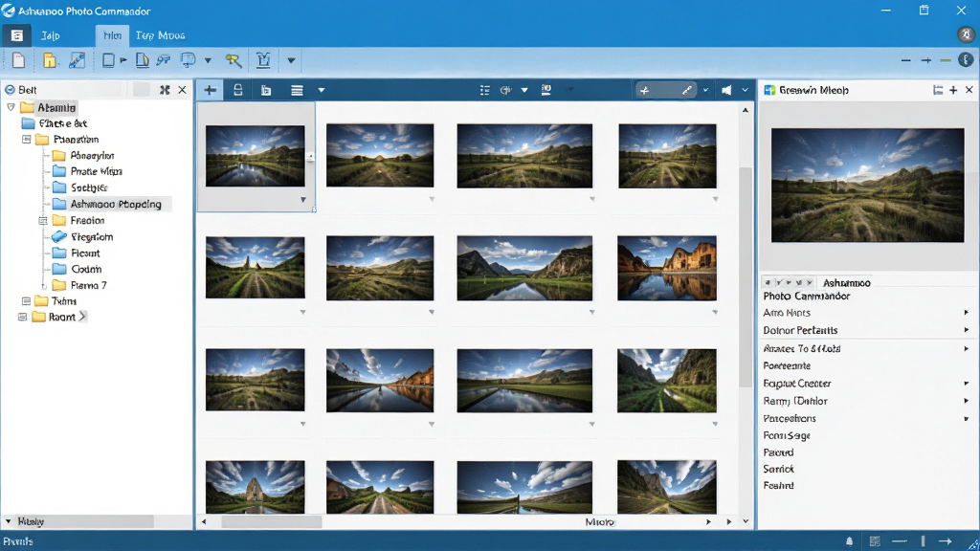Switch to the four-line list view icon

pos(297,90)
